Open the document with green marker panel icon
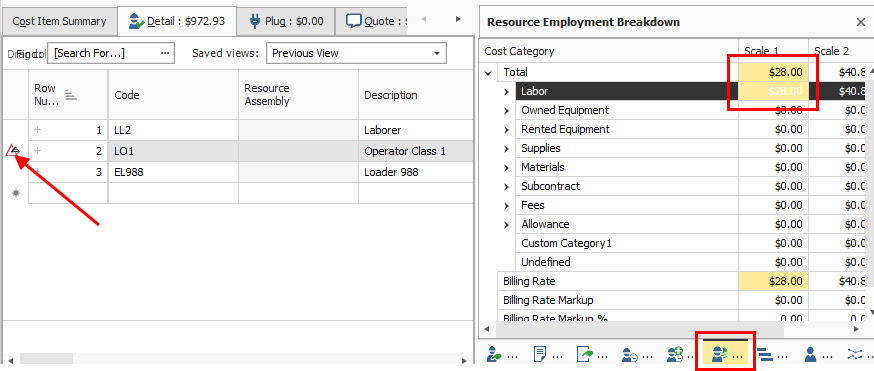The image size is (874, 371). point(585,353)
